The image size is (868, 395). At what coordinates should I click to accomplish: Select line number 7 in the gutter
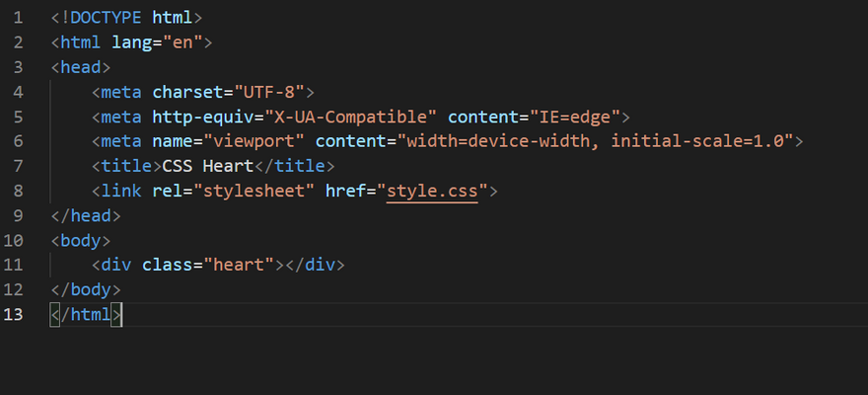tap(18, 166)
